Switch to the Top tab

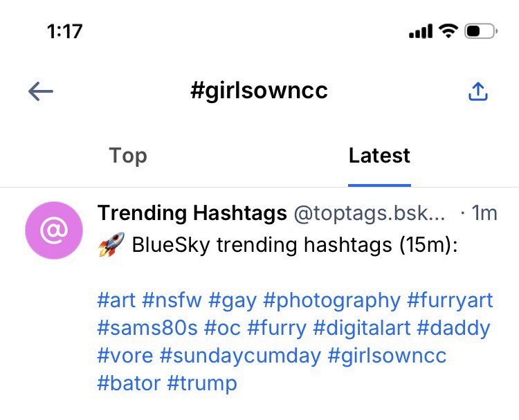(x=128, y=156)
